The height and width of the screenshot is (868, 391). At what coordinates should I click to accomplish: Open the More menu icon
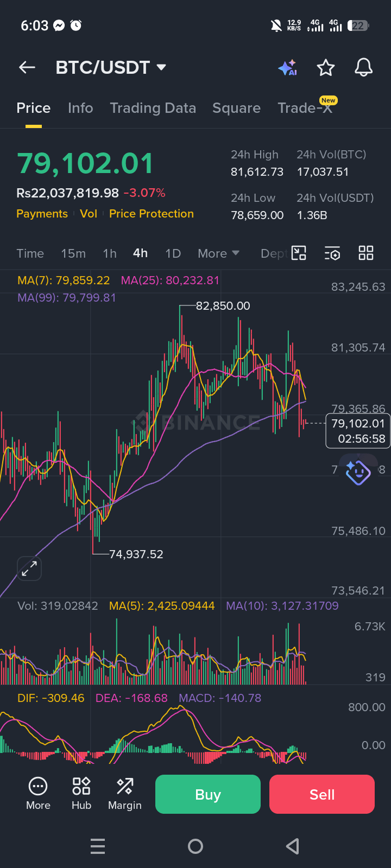pos(38,794)
